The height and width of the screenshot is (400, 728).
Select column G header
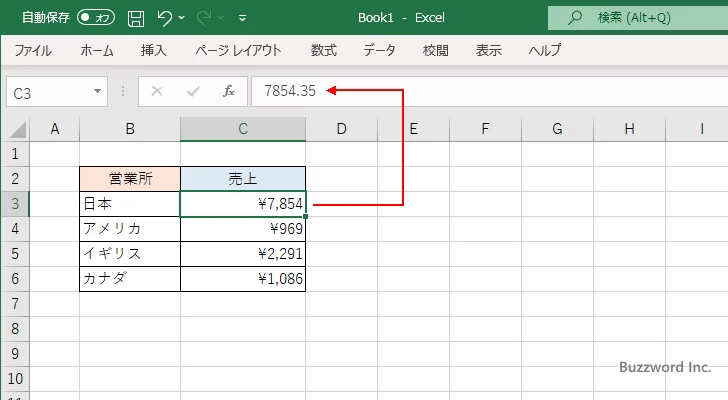click(557, 129)
